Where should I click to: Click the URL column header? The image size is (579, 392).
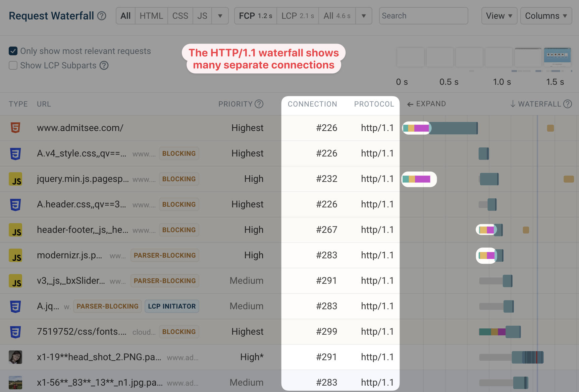(44, 104)
